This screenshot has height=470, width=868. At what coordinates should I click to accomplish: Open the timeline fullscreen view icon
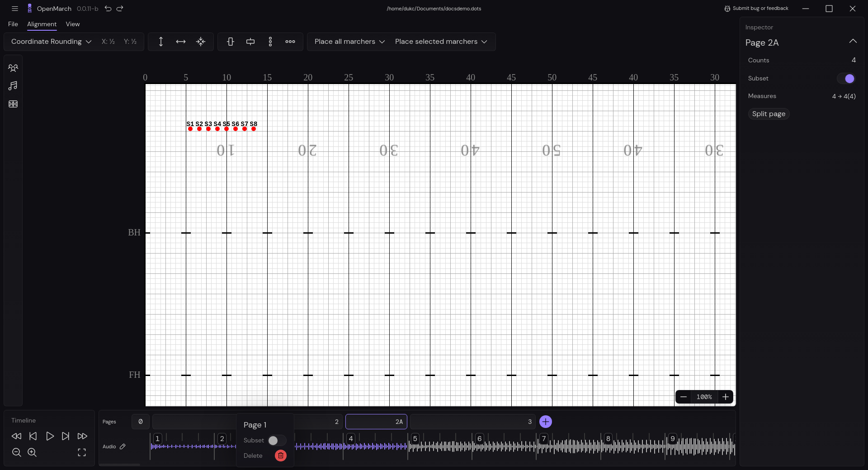[x=82, y=452]
